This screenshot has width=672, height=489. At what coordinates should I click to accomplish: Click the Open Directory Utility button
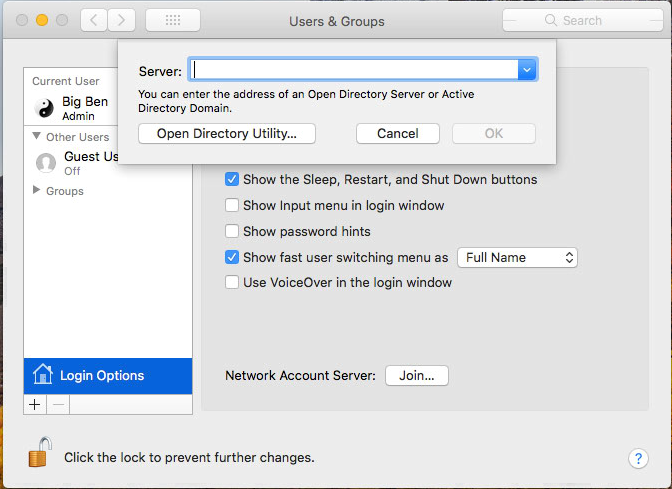(x=227, y=134)
